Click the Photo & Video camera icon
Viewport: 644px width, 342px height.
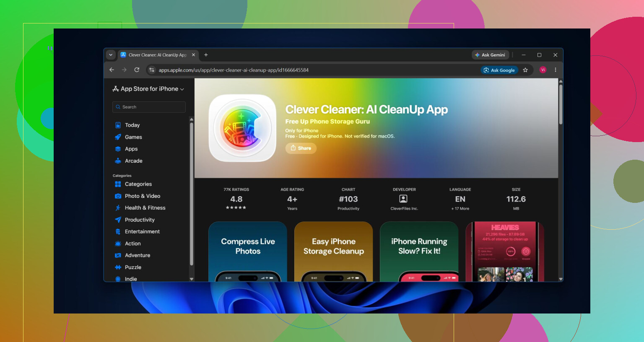[x=118, y=196]
